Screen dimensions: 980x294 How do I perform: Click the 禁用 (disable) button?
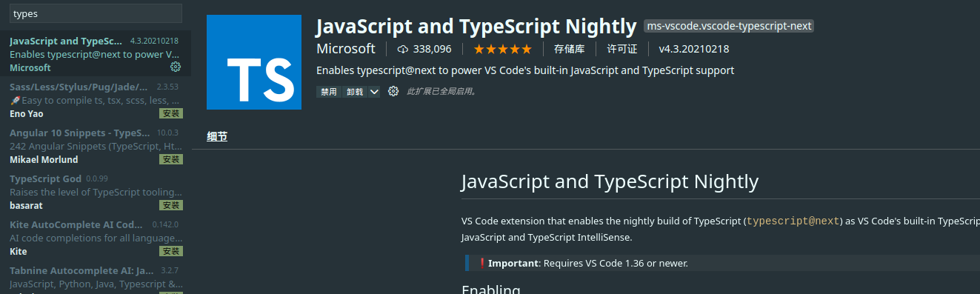click(329, 92)
